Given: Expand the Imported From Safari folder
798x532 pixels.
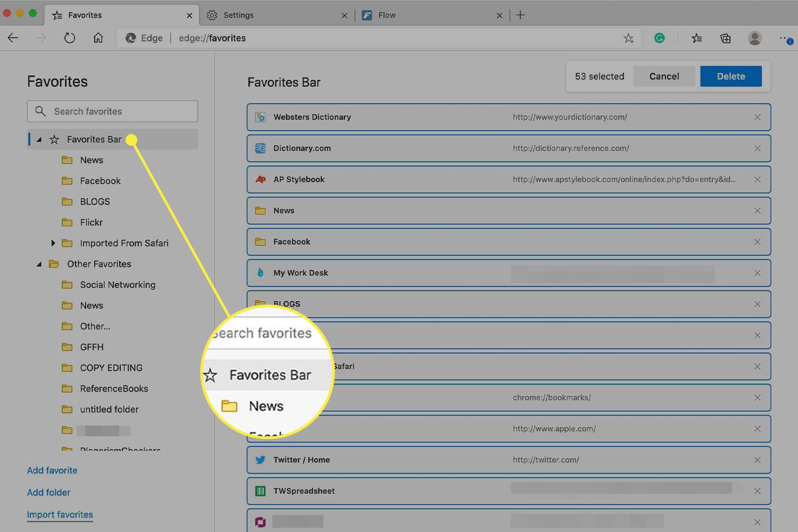Looking at the screenshot, I should click(53, 243).
